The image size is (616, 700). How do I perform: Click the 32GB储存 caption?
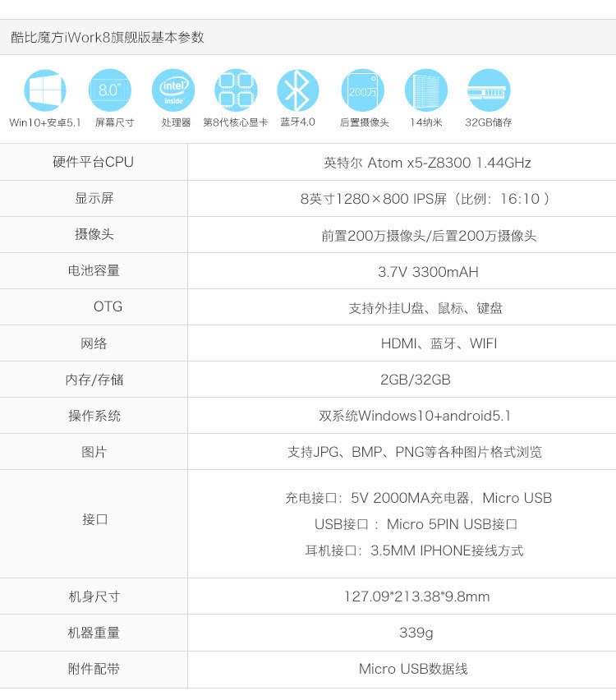point(489,122)
